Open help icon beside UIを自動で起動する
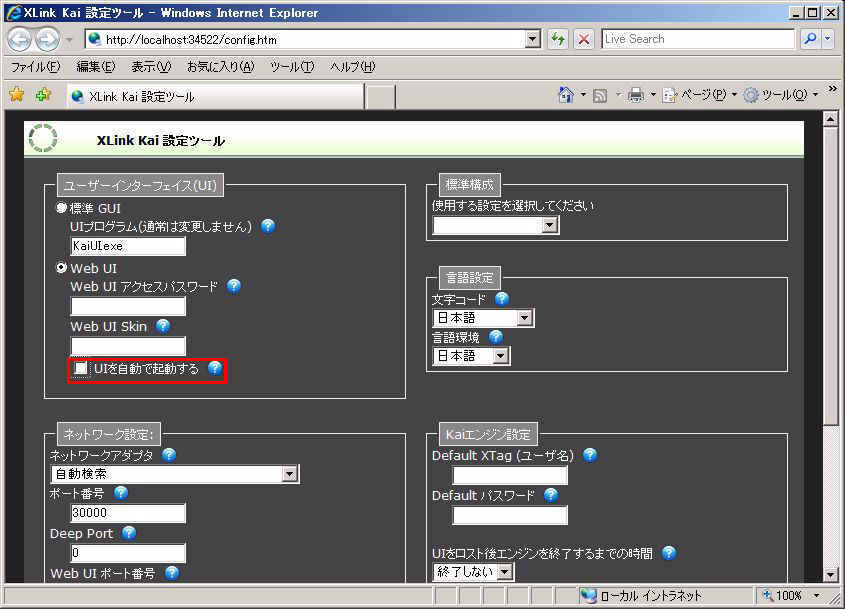The height and width of the screenshot is (609, 845). 214,368
